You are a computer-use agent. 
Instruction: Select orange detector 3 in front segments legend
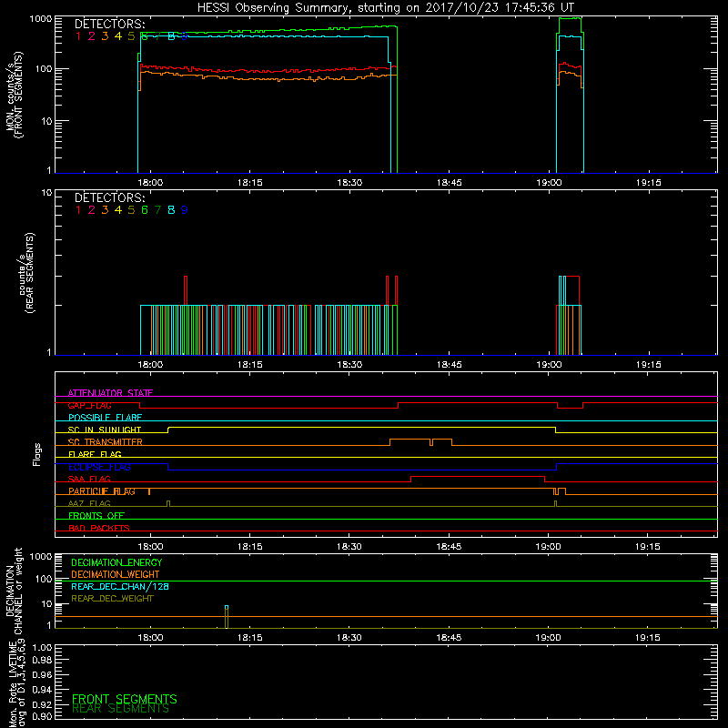(x=105, y=36)
